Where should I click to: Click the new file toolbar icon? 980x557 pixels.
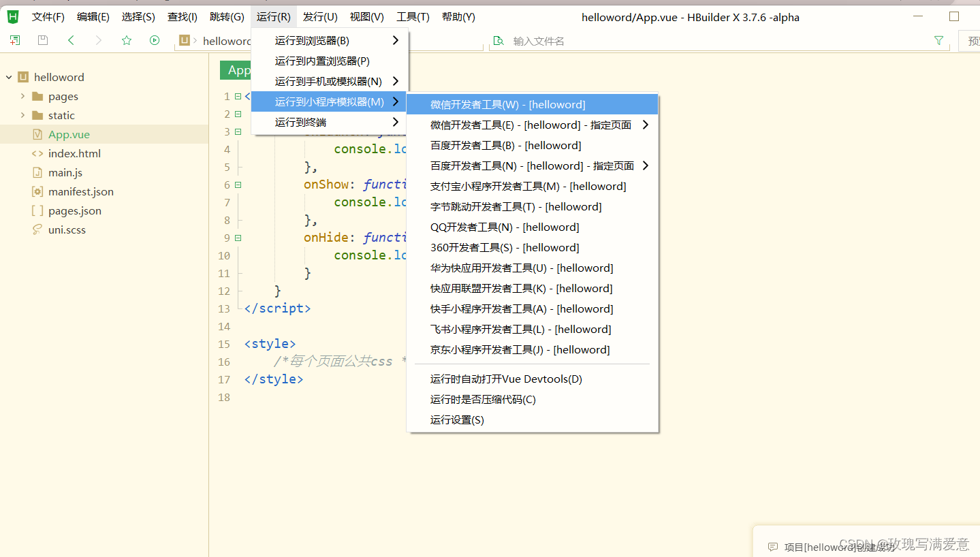15,40
